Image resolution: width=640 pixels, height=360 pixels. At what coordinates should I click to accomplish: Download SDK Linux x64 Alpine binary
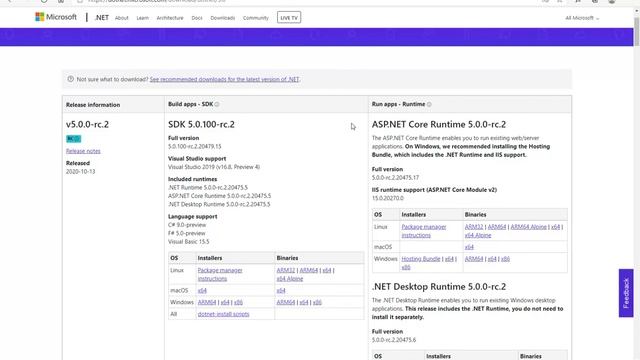point(290,279)
